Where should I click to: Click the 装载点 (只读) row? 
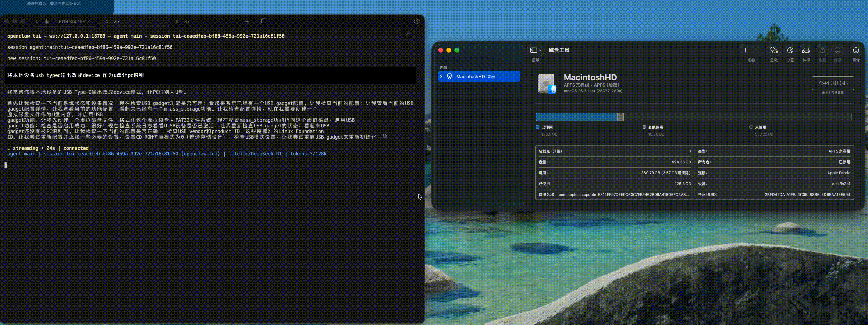pyautogui.click(x=615, y=151)
